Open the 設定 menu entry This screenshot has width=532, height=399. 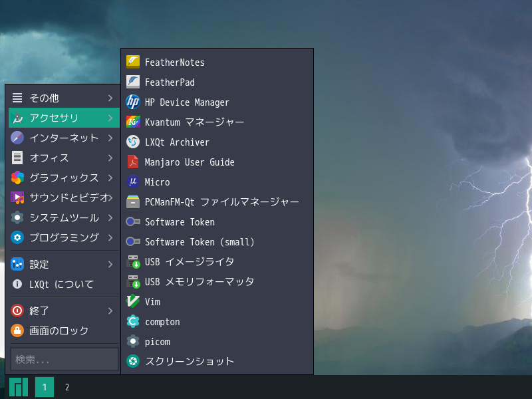64,264
